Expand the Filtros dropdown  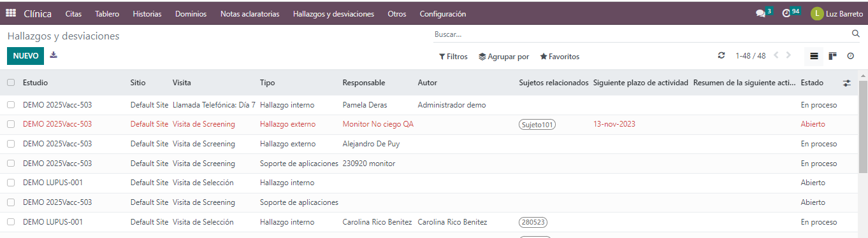pyautogui.click(x=453, y=57)
